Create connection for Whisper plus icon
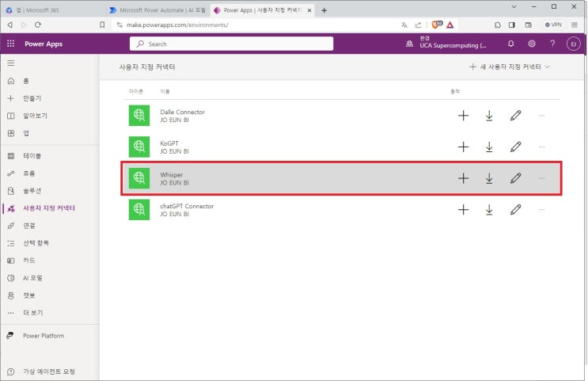Viewport: 588px width, 381px height. pyautogui.click(x=464, y=178)
